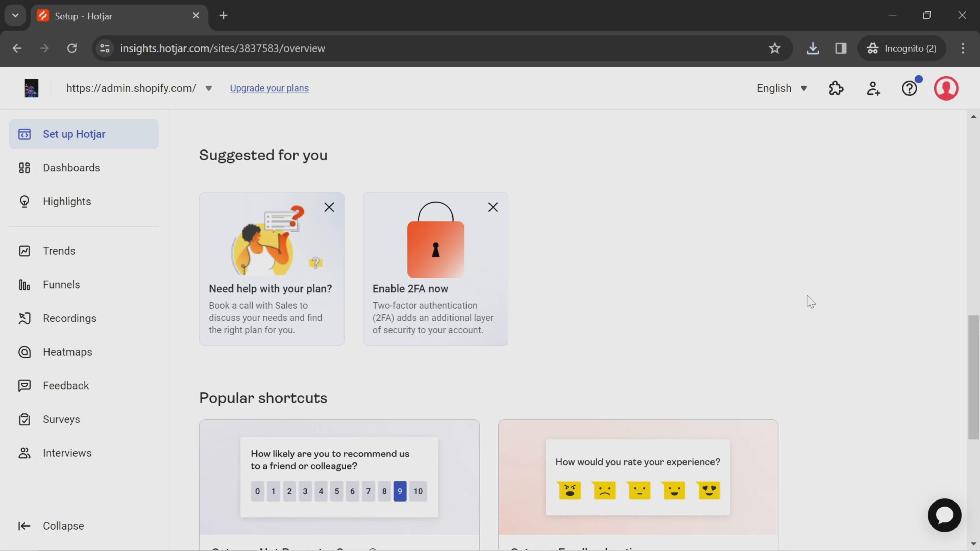Dismiss the Need help with your plan card
This screenshot has width=980, height=551.
click(x=329, y=207)
